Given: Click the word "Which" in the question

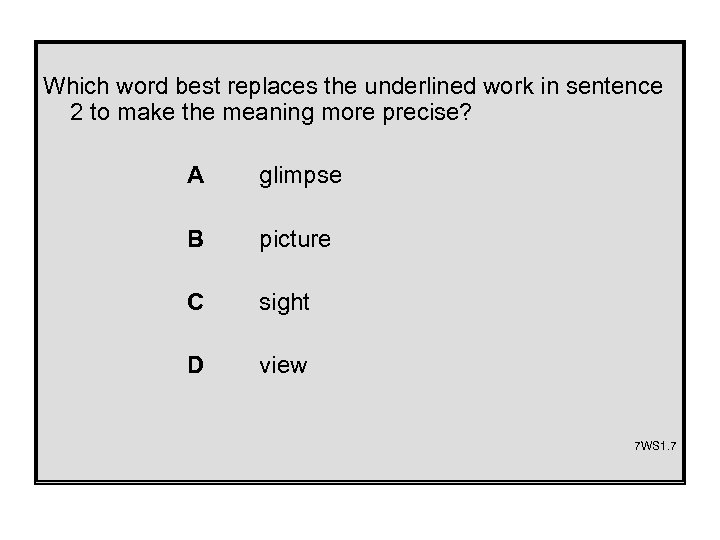Looking at the screenshot, I should click(74, 87).
